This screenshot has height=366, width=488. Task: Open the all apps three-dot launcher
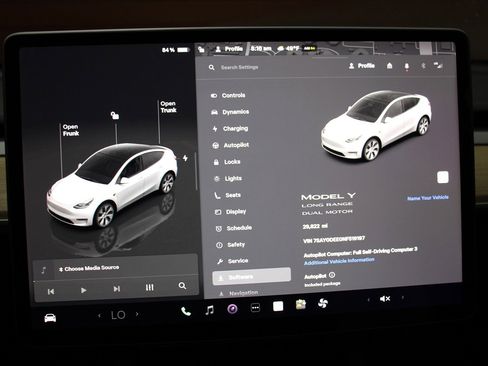tap(255, 308)
